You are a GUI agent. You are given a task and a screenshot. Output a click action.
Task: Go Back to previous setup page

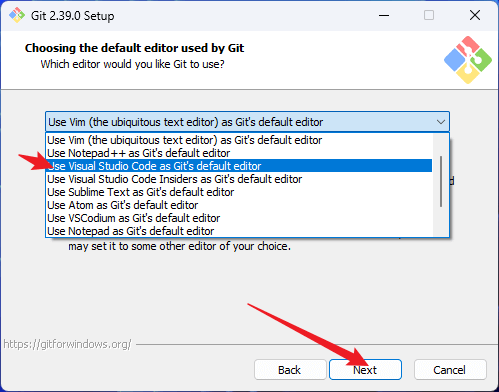pyautogui.click(x=290, y=370)
